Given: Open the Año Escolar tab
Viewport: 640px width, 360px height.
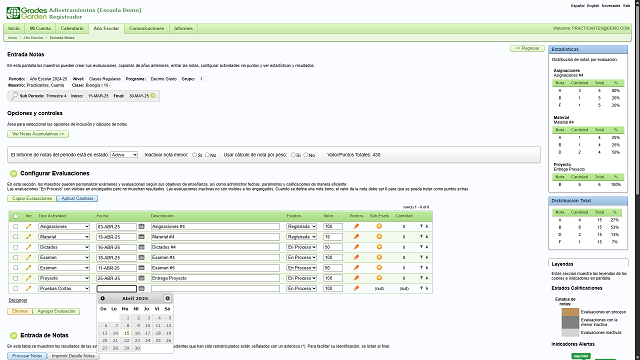Looking at the screenshot, I should coord(106,29).
